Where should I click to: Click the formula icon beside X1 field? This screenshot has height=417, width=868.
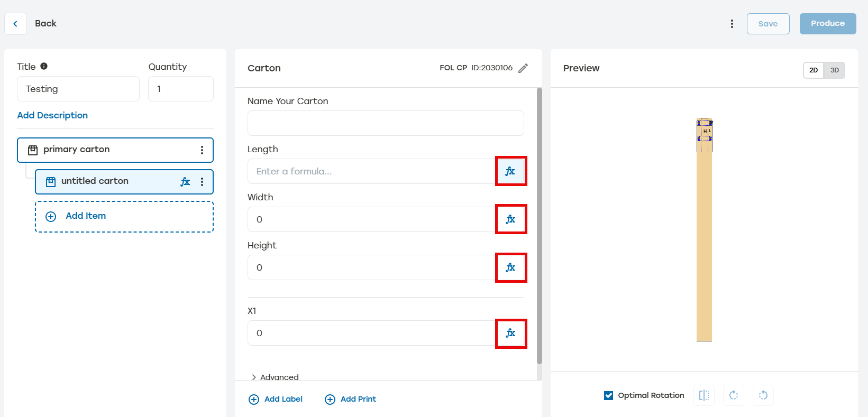pyautogui.click(x=510, y=333)
